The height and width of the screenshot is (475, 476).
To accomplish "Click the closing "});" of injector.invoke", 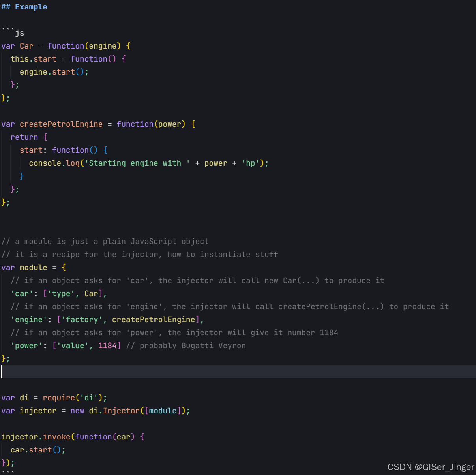I will pyautogui.click(x=8, y=463).
